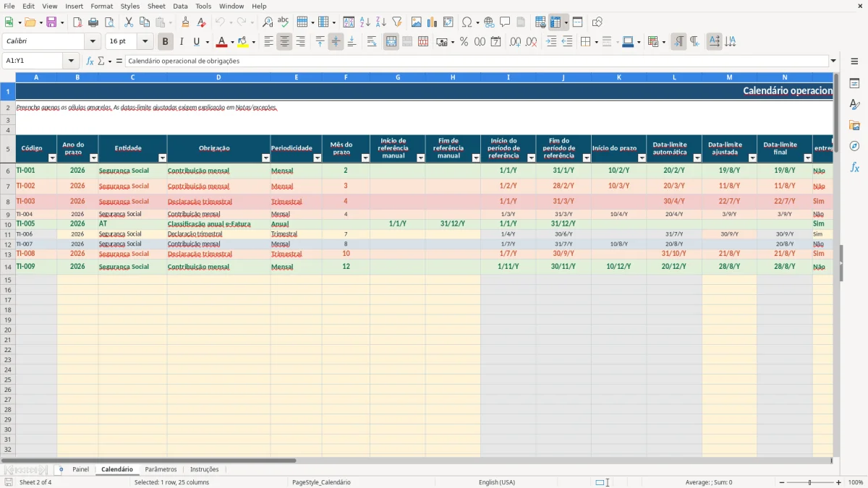The height and width of the screenshot is (488, 868).
Task: Switch to the Parâmetros sheet tab
Action: coord(161,470)
